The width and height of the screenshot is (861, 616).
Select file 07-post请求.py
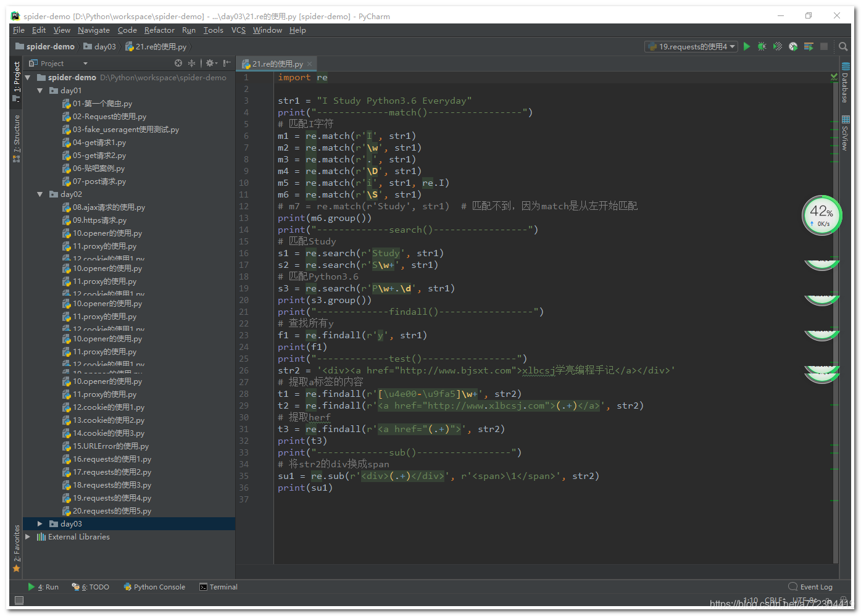point(94,181)
